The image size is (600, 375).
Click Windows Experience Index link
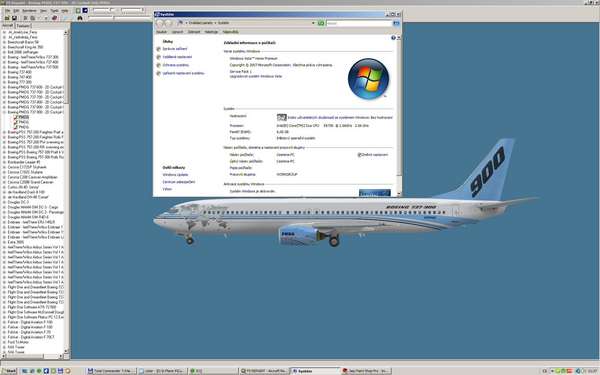[x=340, y=117]
